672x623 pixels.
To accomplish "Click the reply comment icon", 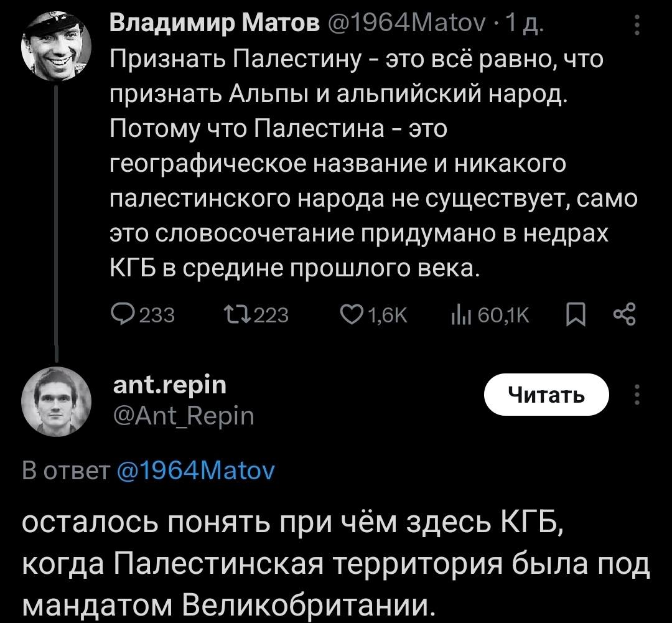I will 119,316.
